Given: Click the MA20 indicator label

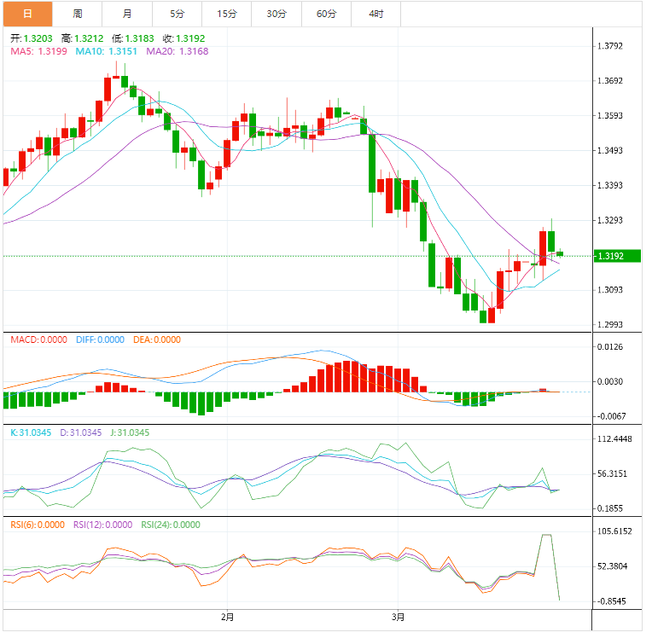Looking at the screenshot, I should tap(178, 51).
